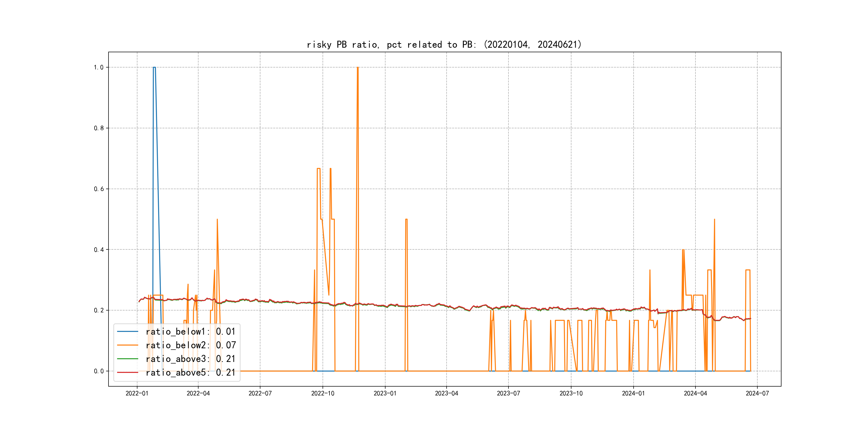Click the orange ratio_below2 legend line
Screen dimensions: 868x434
[x=127, y=345]
